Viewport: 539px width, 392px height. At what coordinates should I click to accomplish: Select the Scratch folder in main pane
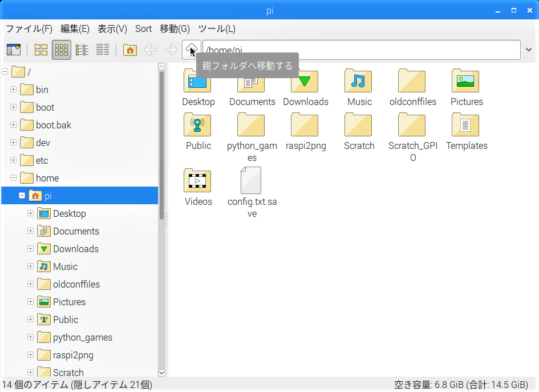tap(358, 124)
